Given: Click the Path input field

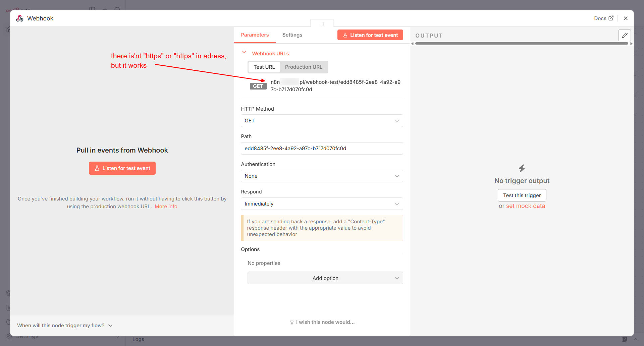Looking at the screenshot, I should click(x=322, y=149).
